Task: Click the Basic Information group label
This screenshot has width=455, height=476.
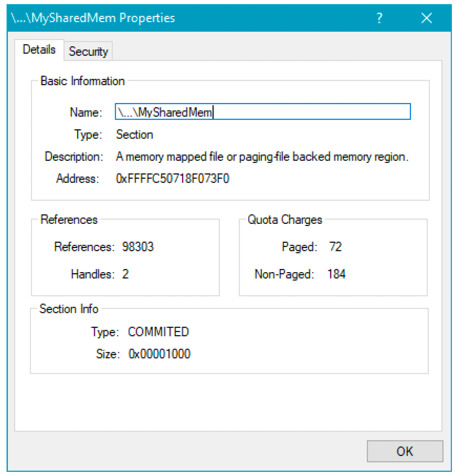Action: 83,81
